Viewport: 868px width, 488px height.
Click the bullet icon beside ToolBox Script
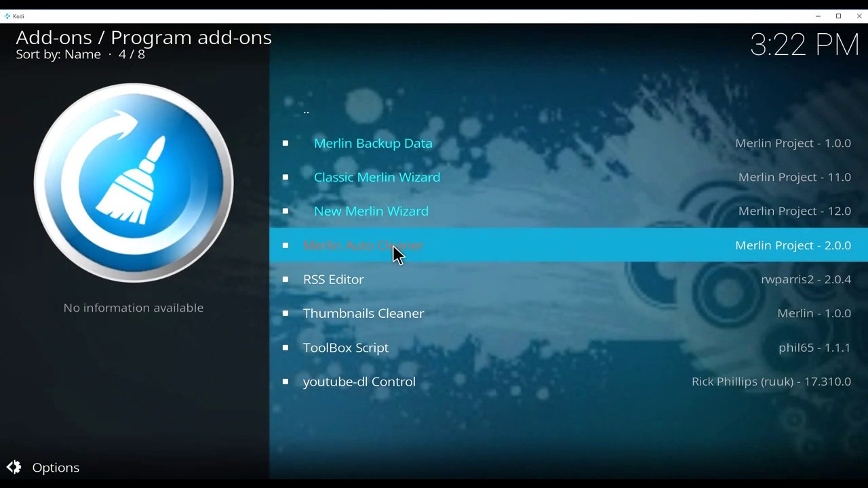285,347
